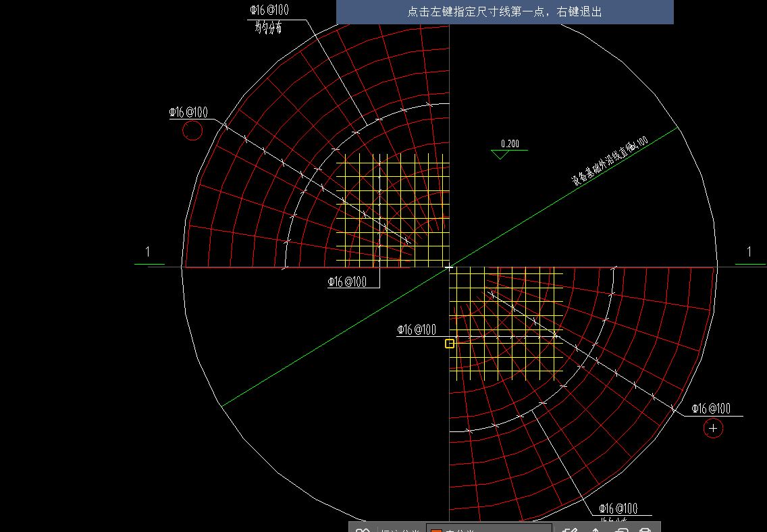767x532 pixels.
Task: Click section mark 1 on the left side
Action: click(x=148, y=252)
